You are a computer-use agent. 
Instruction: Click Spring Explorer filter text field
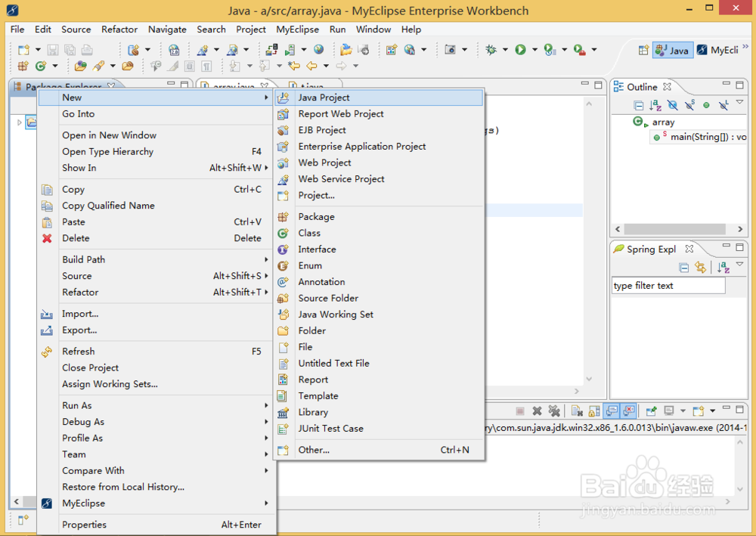(x=668, y=286)
